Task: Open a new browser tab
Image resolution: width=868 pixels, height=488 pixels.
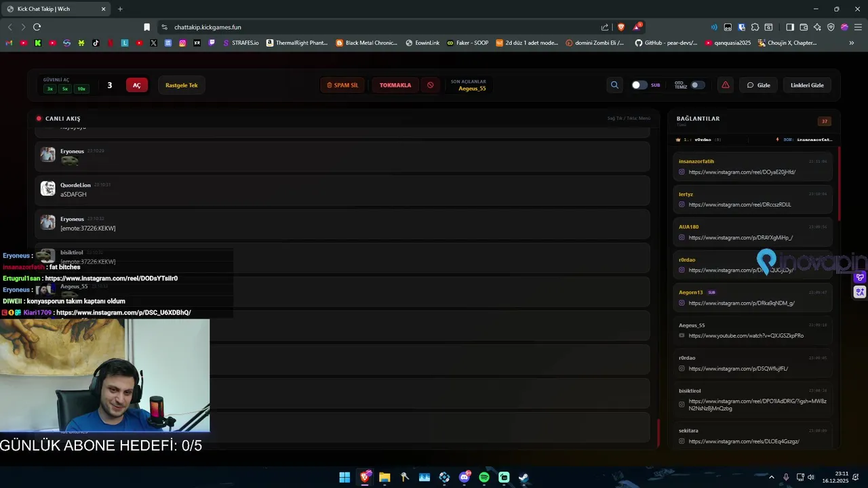Action: pyautogui.click(x=120, y=9)
